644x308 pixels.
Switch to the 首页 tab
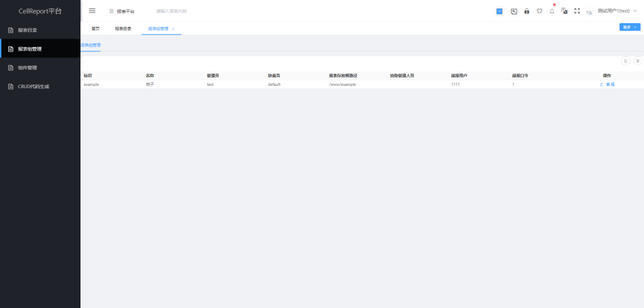coord(95,29)
